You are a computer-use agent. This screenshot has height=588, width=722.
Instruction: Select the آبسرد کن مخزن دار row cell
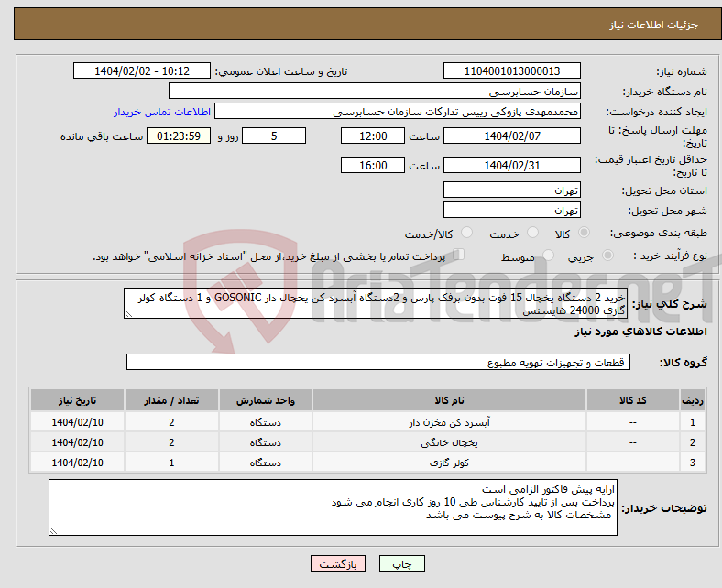click(449, 422)
